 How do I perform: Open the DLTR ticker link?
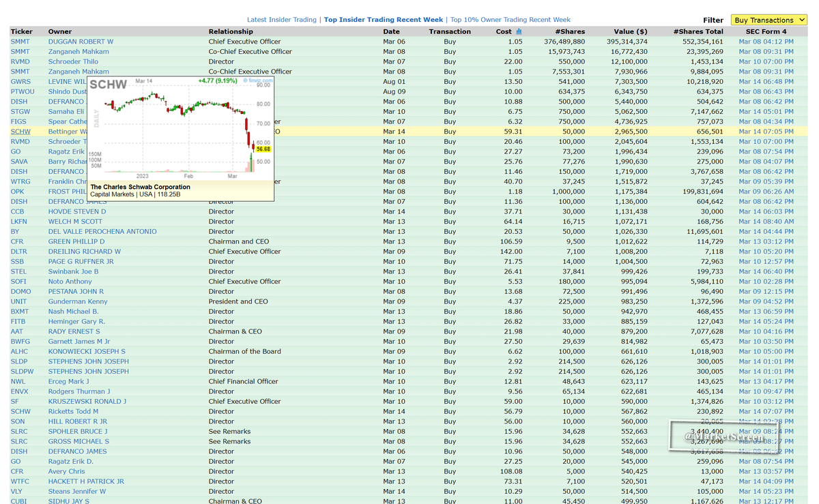(x=19, y=252)
